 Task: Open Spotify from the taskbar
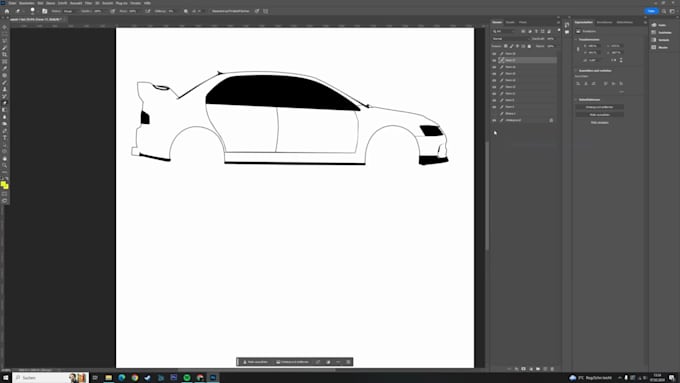187,378
